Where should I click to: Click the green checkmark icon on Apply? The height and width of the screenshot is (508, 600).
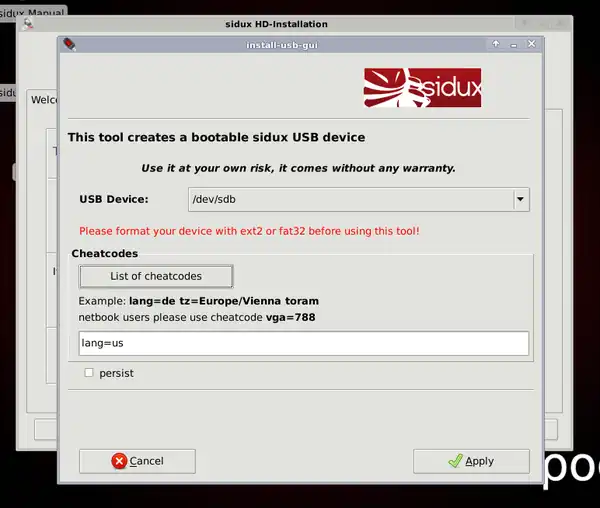[455, 461]
